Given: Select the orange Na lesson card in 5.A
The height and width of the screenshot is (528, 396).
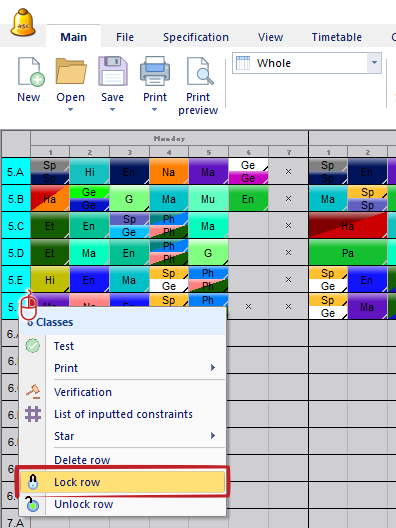Looking at the screenshot, I should click(169, 171).
